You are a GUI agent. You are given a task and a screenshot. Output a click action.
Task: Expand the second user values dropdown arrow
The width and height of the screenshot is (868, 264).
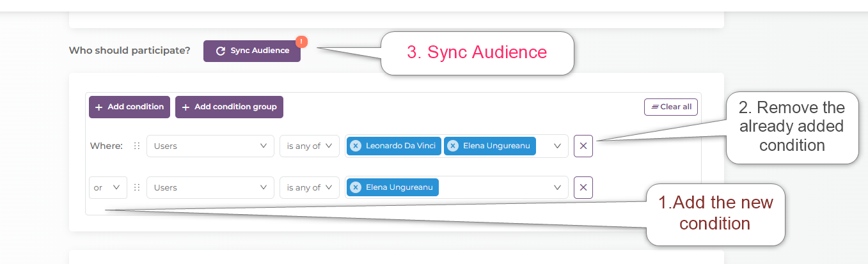point(557,187)
